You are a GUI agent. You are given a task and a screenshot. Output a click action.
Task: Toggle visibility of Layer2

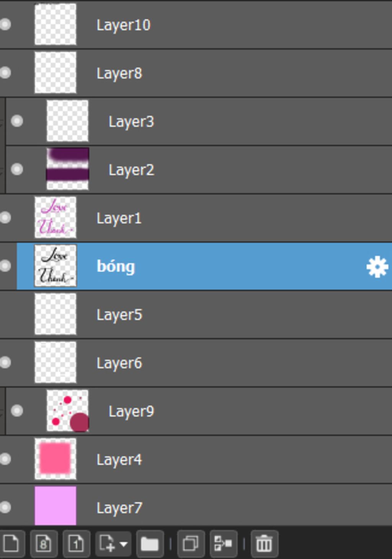17,169
